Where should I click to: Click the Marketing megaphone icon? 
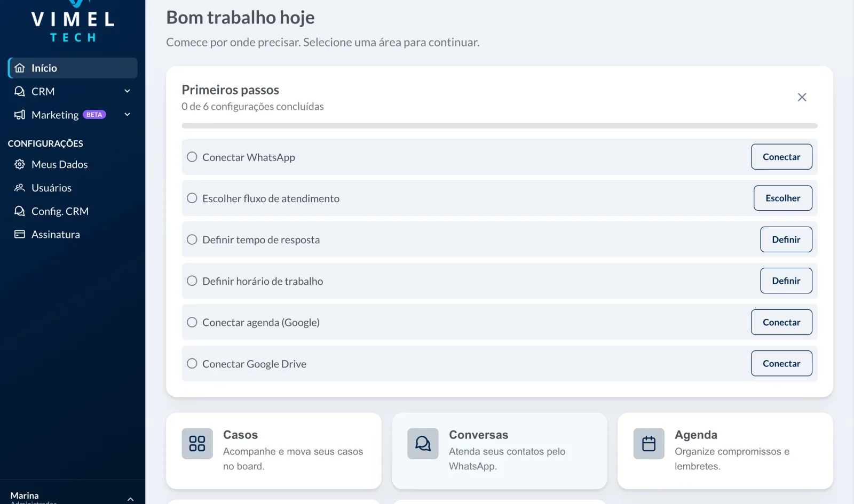[x=20, y=115]
